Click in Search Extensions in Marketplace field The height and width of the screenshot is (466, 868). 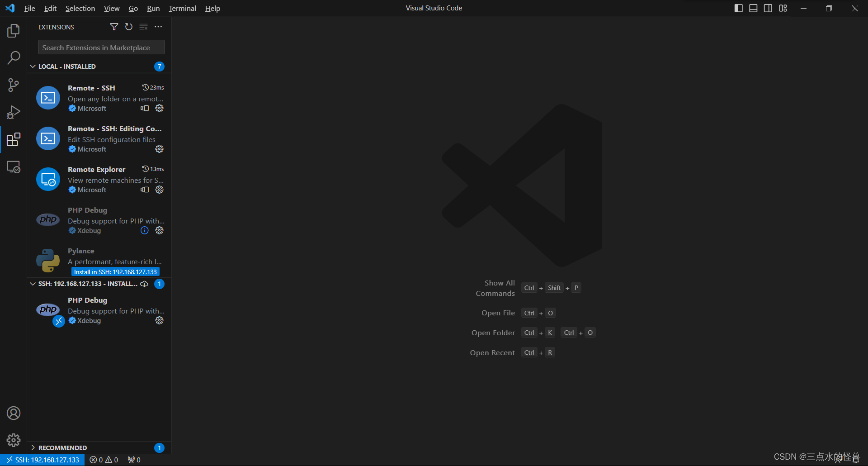point(101,48)
